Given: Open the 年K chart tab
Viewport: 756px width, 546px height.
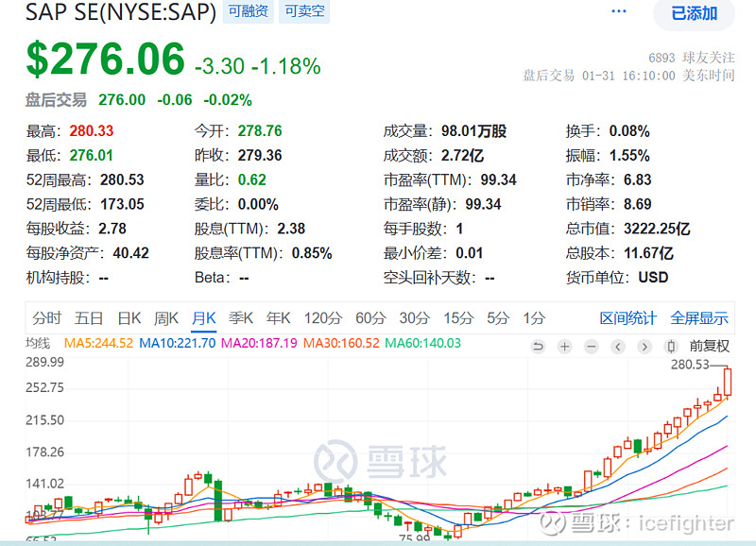Looking at the screenshot, I should (x=278, y=318).
